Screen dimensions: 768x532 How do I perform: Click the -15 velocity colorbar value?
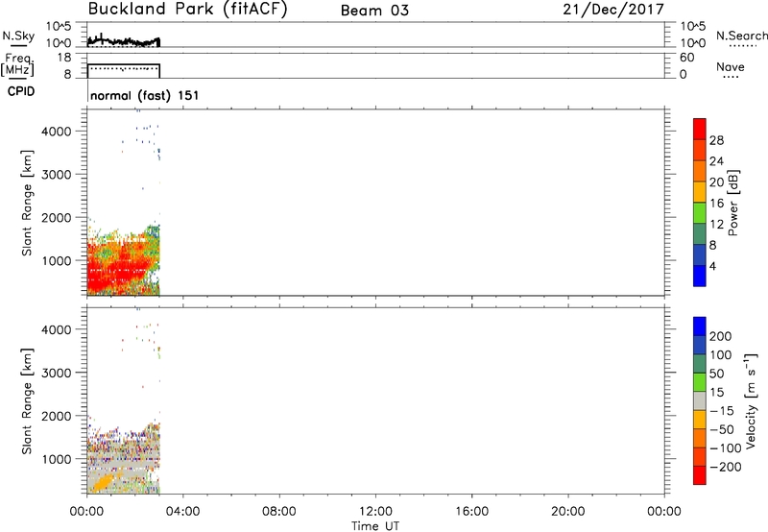pyautogui.click(x=722, y=410)
